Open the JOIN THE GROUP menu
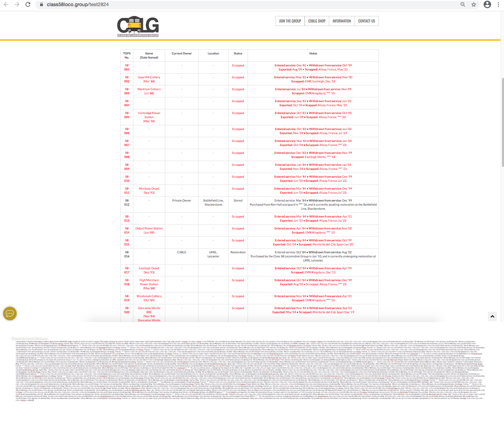Screen dimensions: 504x432 (290, 21)
